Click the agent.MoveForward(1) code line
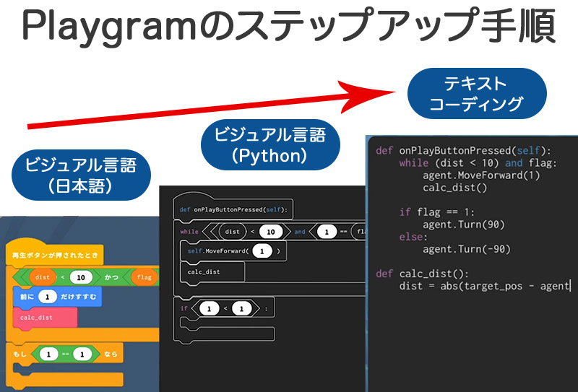This screenshot has height=392, width=578. pyautogui.click(x=481, y=175)
